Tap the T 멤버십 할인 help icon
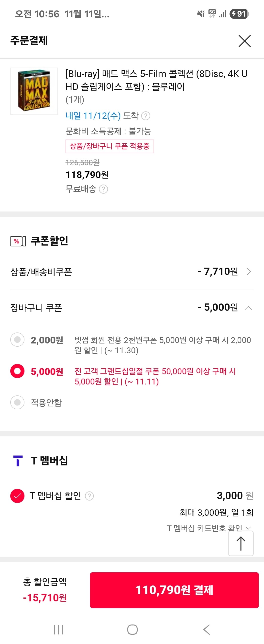Screen dimensions: 264x644 click(89, 496)
